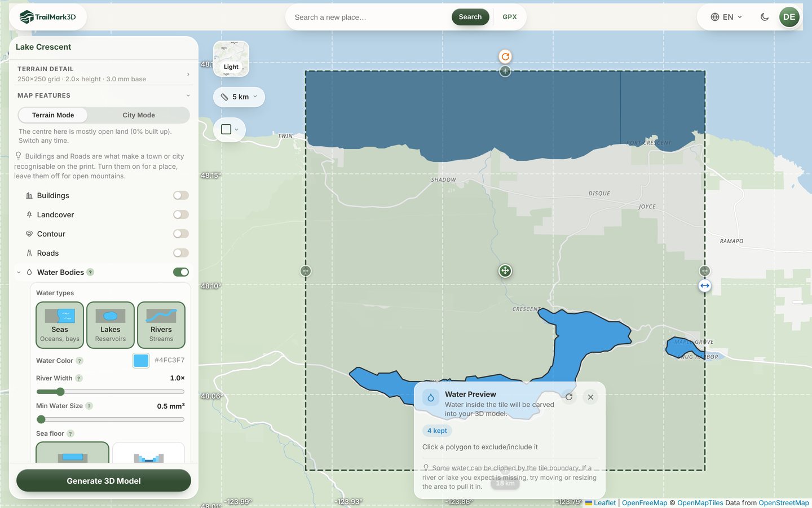The width and height of the screenshot is (812, 508).
Task: Click the blue horizontal resize handle
Action: (705, 286)
